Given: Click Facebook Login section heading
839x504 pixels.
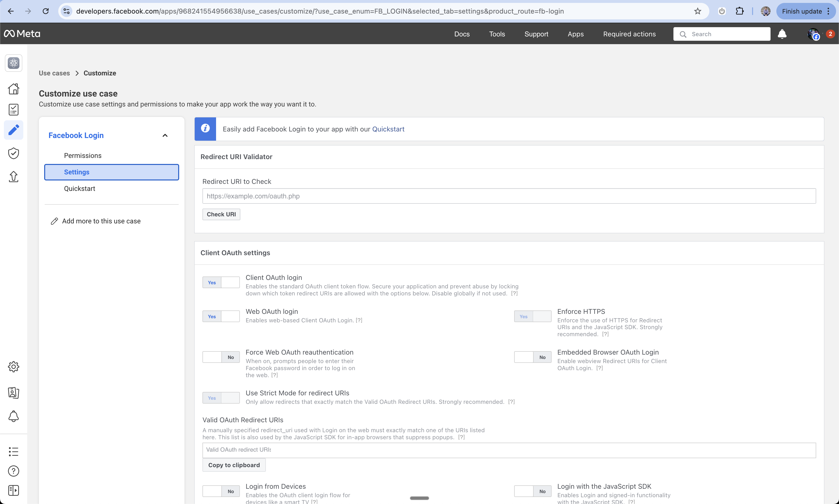Looking at the screenshot, I should coord(76,135).
